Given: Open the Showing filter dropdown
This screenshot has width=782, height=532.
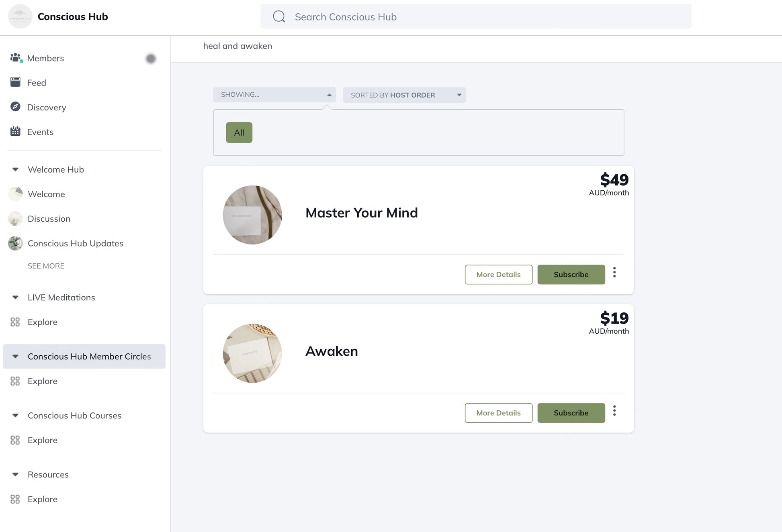Looking at the screenshot, I should click(274, 95).
